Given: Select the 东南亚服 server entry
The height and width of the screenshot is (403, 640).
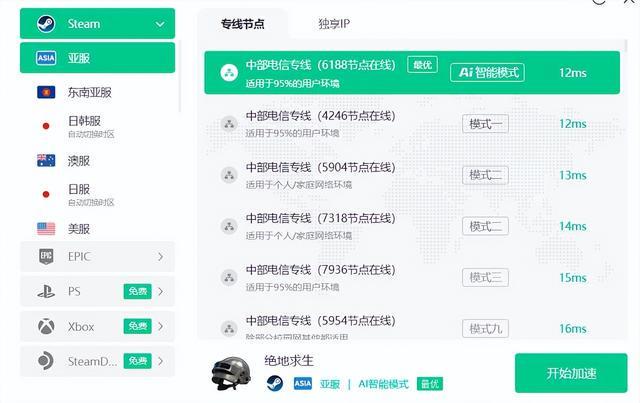Looking at the screenshot, I should (97, 92).
